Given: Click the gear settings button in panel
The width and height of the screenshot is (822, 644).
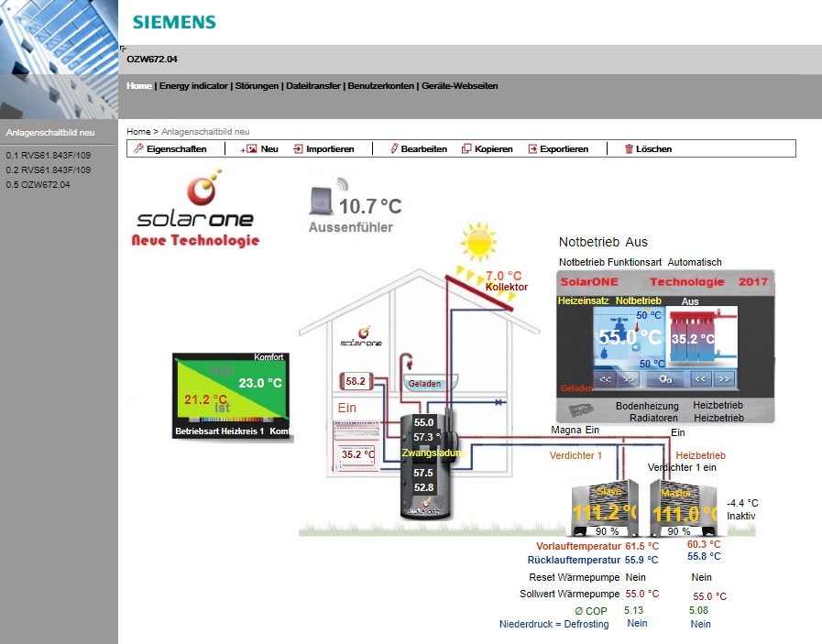Looking at the screenshot, I should click(665, 379).
